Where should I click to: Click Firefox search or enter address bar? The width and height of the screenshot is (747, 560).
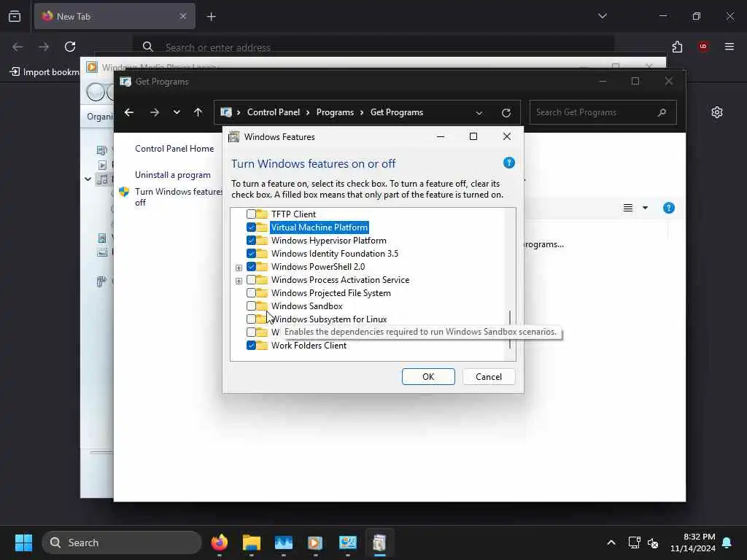point(373,47)
